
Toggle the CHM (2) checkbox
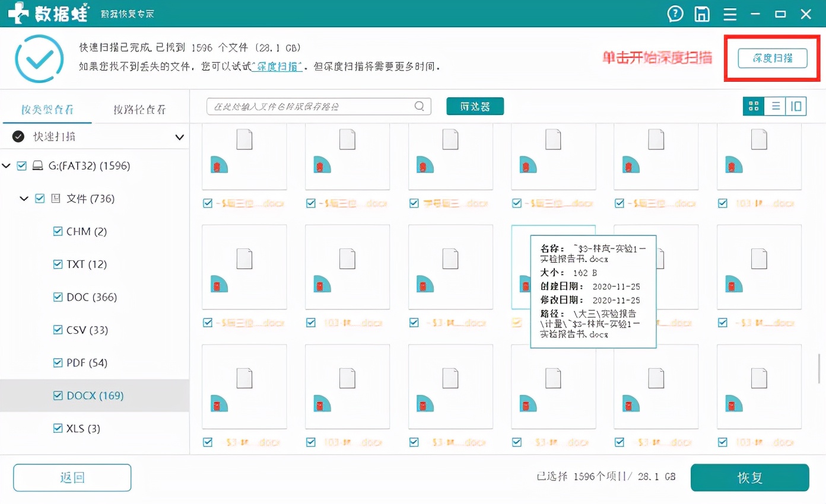click(58, 231)
